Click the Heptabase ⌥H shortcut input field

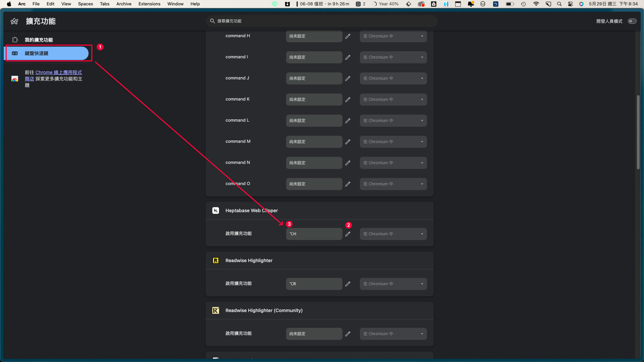(x=314, y=233)
